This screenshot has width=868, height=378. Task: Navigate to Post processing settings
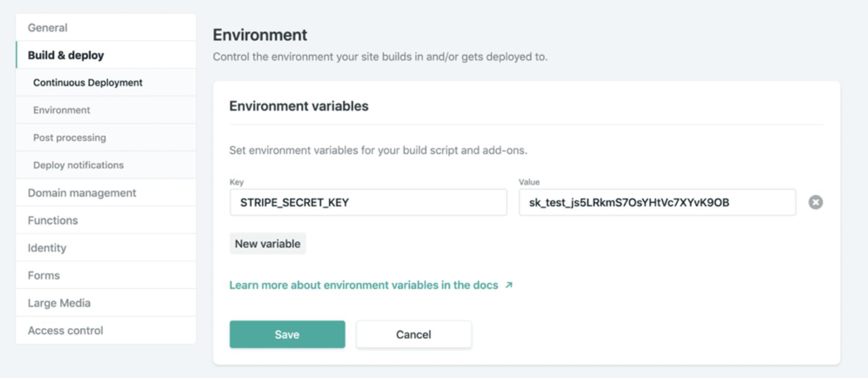(70, 138)
